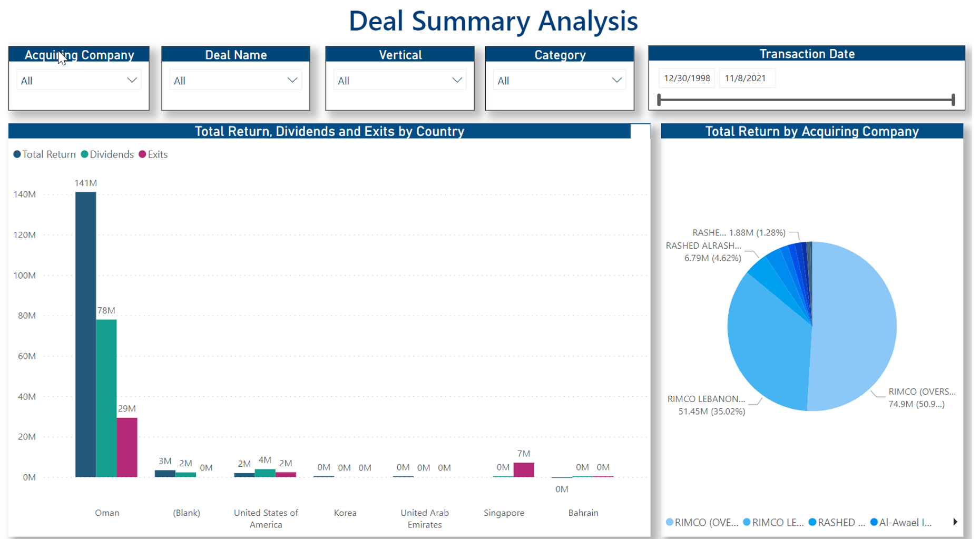Click the start date field 12/30/1998

point(687,79)
